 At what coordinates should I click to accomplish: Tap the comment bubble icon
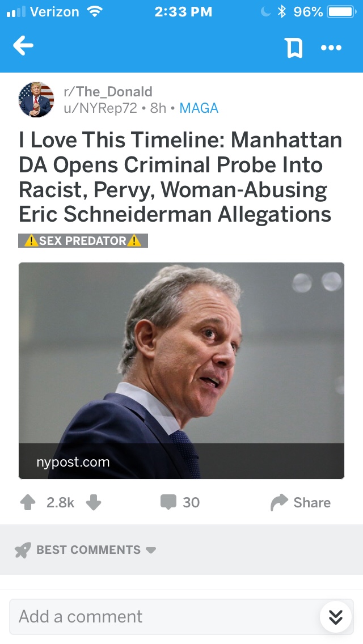(x=168, y=502)
